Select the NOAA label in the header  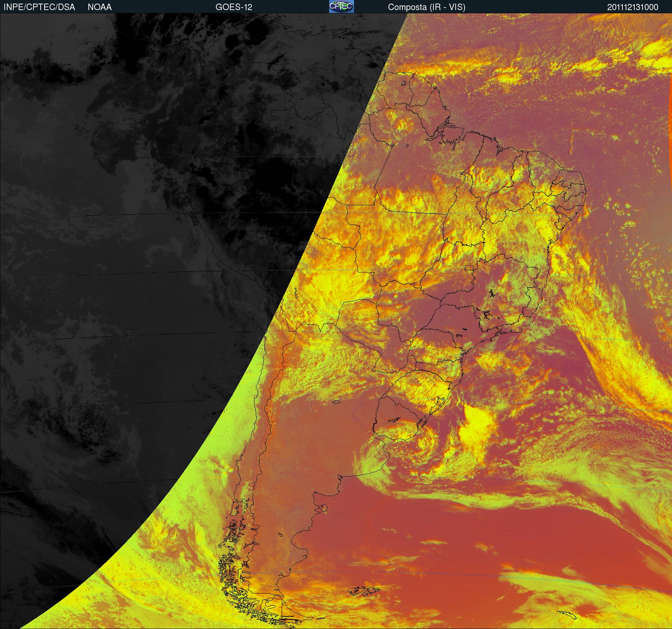click(100, 7)
